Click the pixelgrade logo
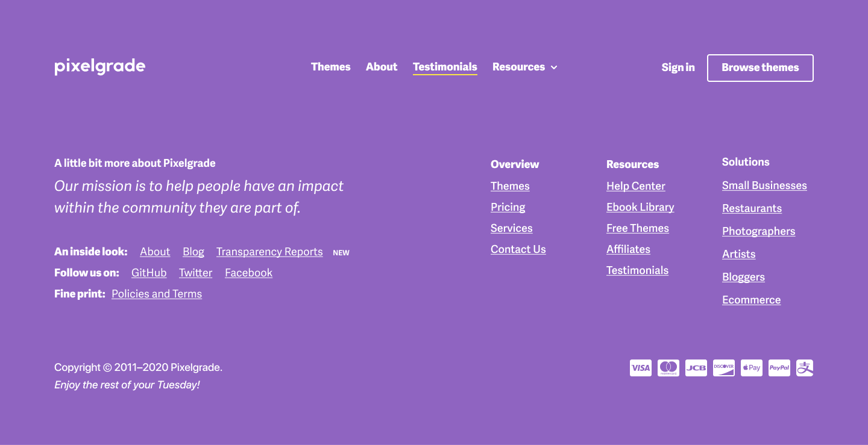 point(99,66)
